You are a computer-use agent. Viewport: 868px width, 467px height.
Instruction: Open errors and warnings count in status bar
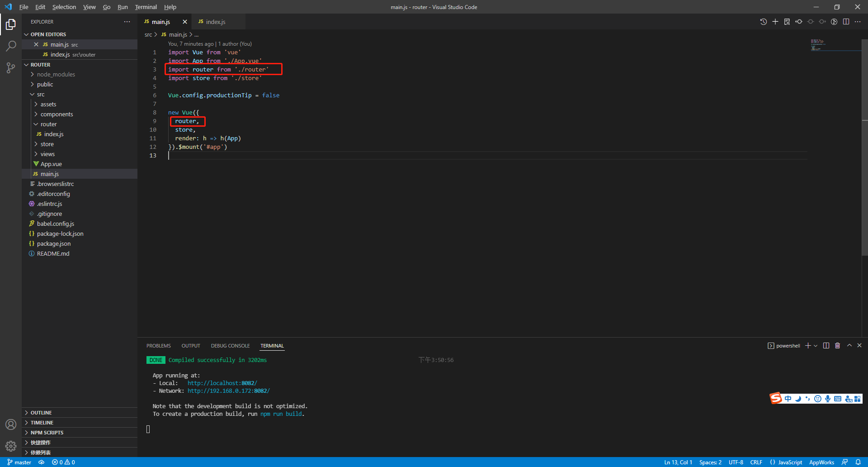[x=63, y=462]
